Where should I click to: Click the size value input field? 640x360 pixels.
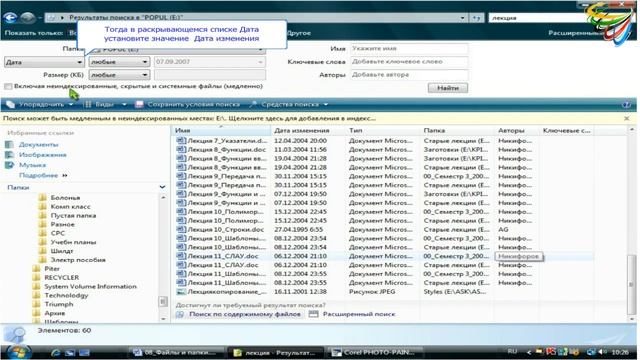point(210,75)
